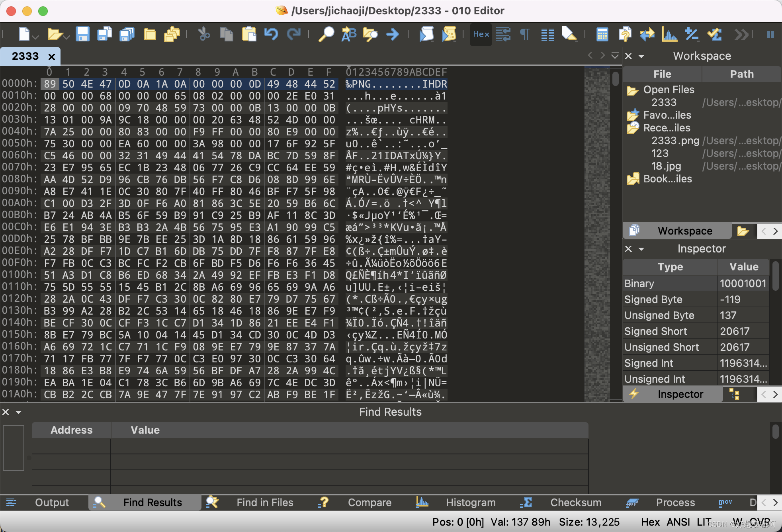Screen dimensions: 782x532
Task: Open the Replace tool icon
Action: [349, 34]
